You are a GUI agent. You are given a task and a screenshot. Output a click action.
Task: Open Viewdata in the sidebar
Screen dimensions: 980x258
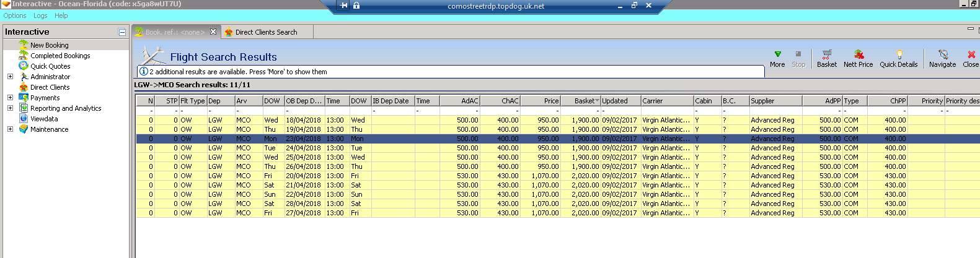(44, 119)
